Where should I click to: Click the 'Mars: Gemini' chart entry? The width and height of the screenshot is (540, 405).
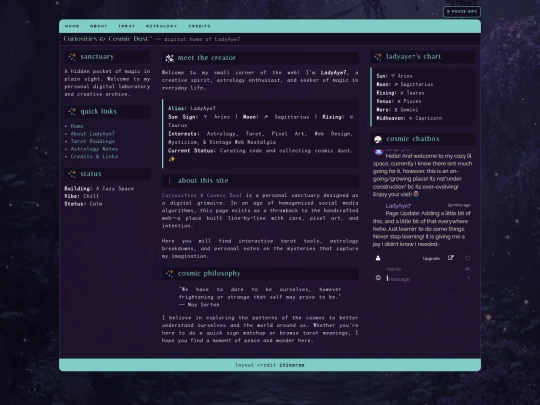click(397, 110)
